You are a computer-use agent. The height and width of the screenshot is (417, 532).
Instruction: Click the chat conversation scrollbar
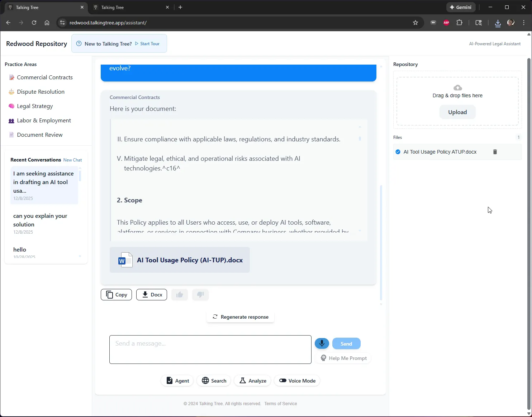pos(381,243)
